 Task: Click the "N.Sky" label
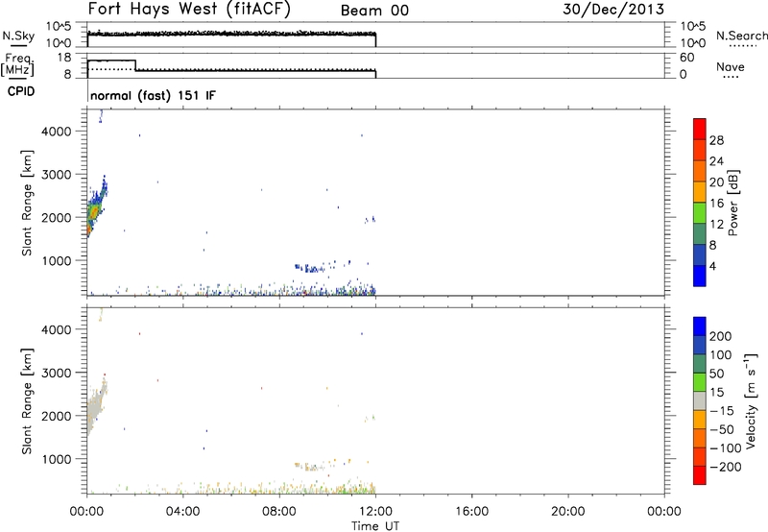[18, 36]
